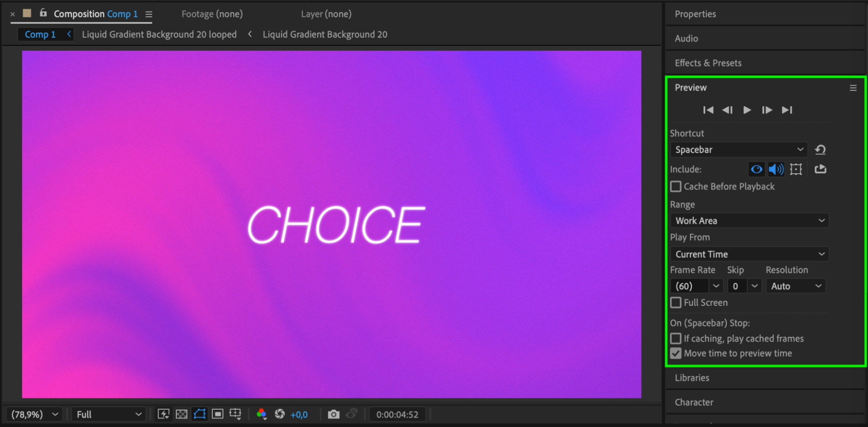Open the RGB color channels icon
868x427 pixels.
pyautogui.click(x=261, y=414)
